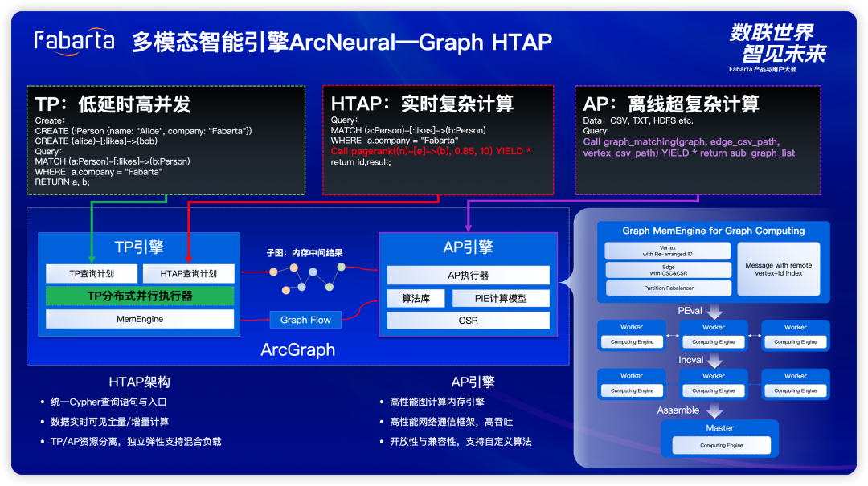Click the 'PIE计算模型' box
Viewport: 868px width, 486px height.
(x=501, y=298)
